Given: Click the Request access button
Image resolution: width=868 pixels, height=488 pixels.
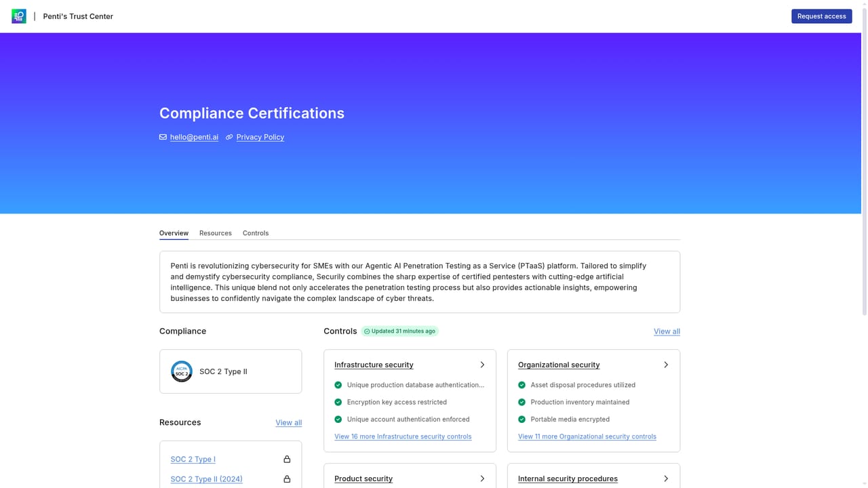Looking at the screenshot, I should tap(822, 16).
